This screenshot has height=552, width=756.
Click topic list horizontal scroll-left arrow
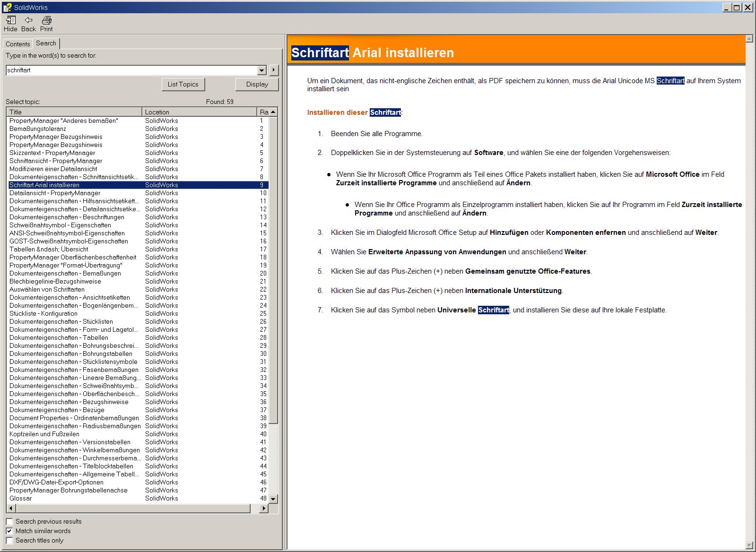11,509
